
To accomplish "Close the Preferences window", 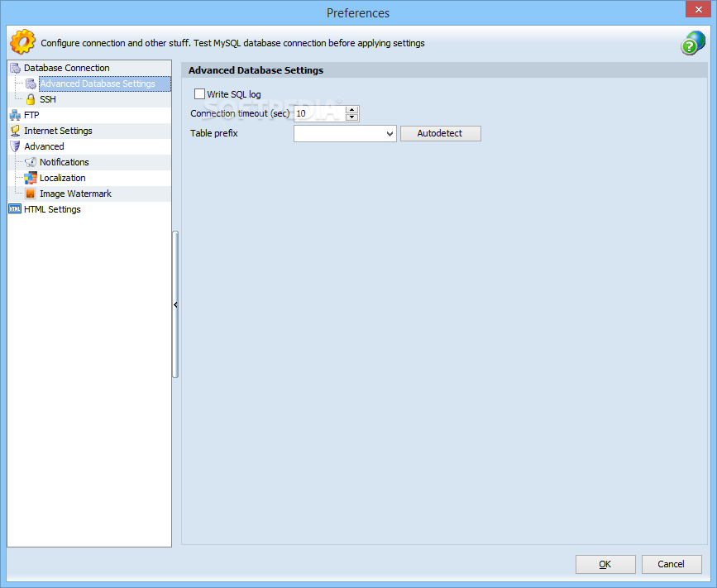I will [x=698, y=9].
